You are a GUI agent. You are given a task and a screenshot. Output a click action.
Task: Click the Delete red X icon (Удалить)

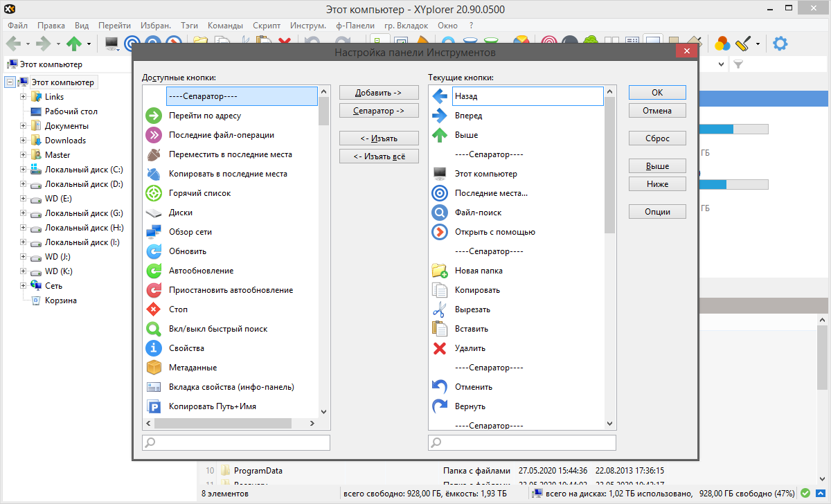(440, 348)
